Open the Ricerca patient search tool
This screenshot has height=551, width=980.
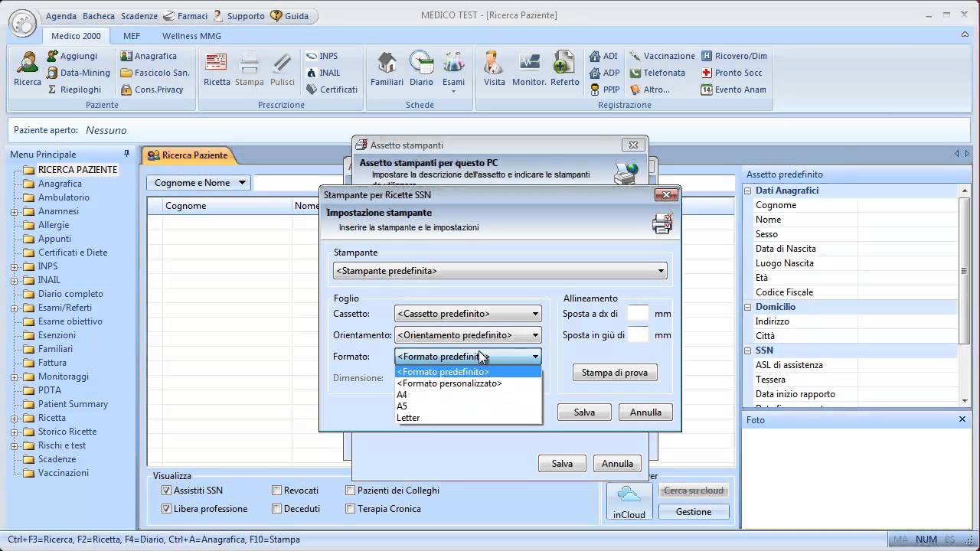28,69
